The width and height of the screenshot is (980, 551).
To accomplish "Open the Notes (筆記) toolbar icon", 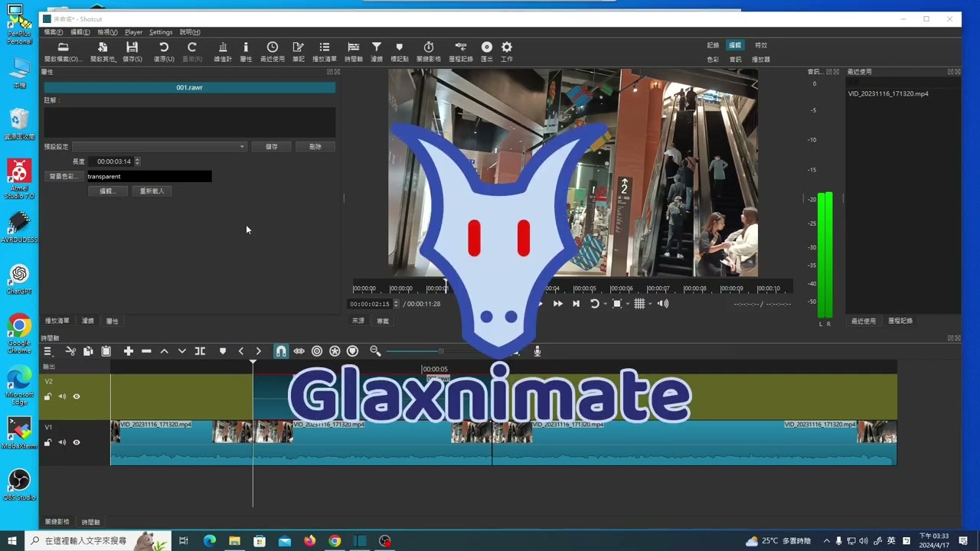I will pyautogui.click(x=299, y=47).
